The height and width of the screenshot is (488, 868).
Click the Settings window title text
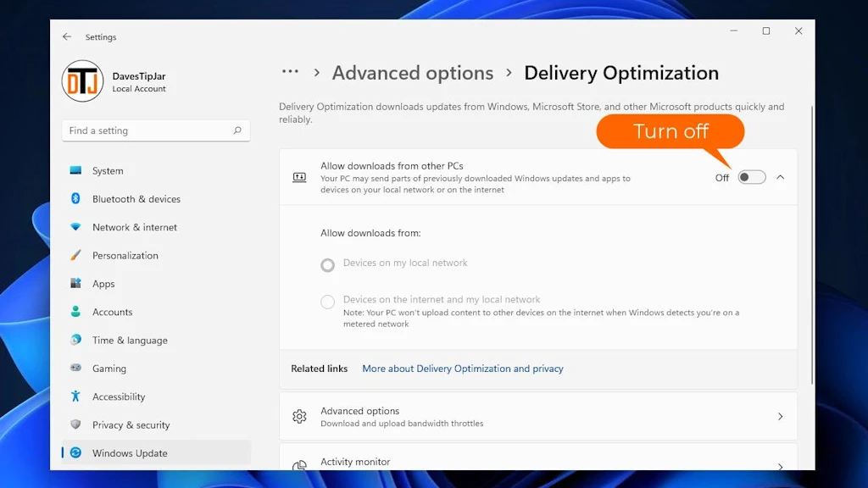101,37
